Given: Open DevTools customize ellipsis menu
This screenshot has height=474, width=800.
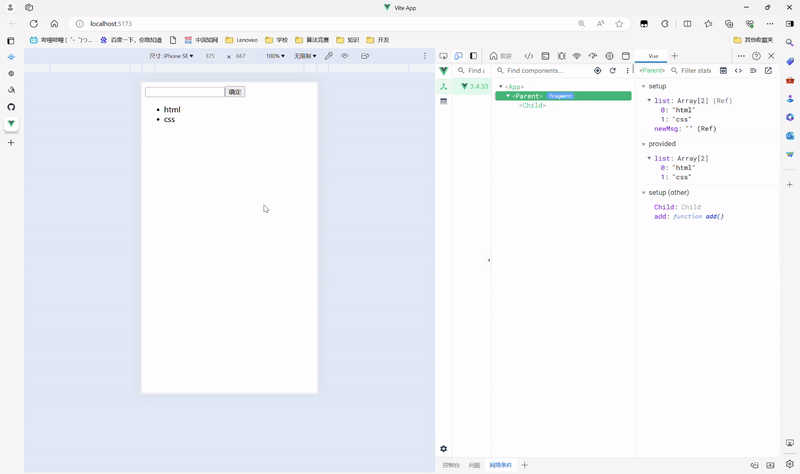Looking at the screenshot, I should (741, 56).
